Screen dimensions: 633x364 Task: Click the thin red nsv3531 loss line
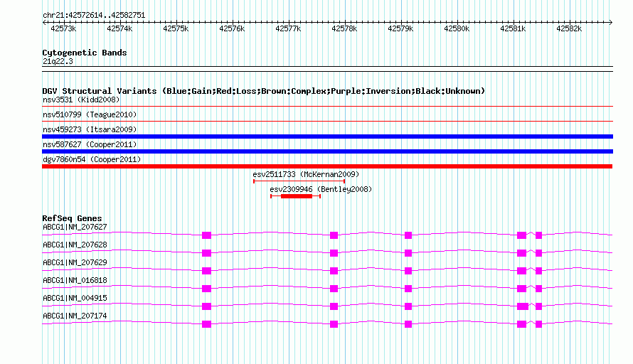tap(327, 107)
